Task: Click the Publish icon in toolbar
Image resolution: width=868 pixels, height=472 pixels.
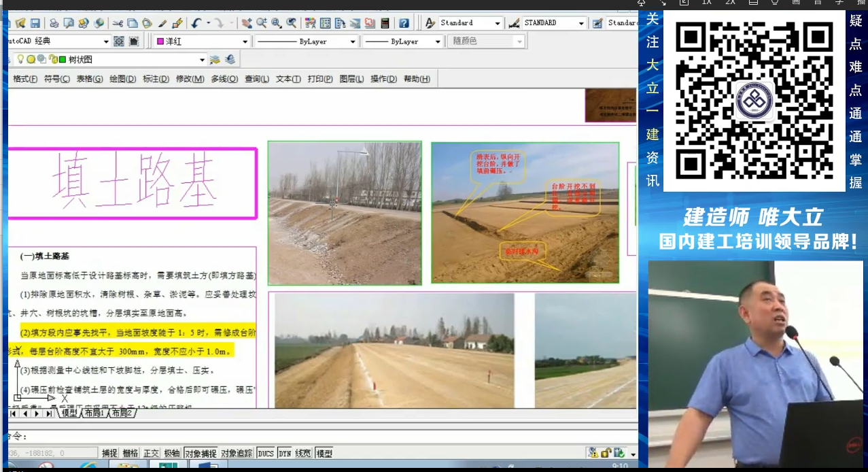Action: pyautogui.click(x=84, y=23)
